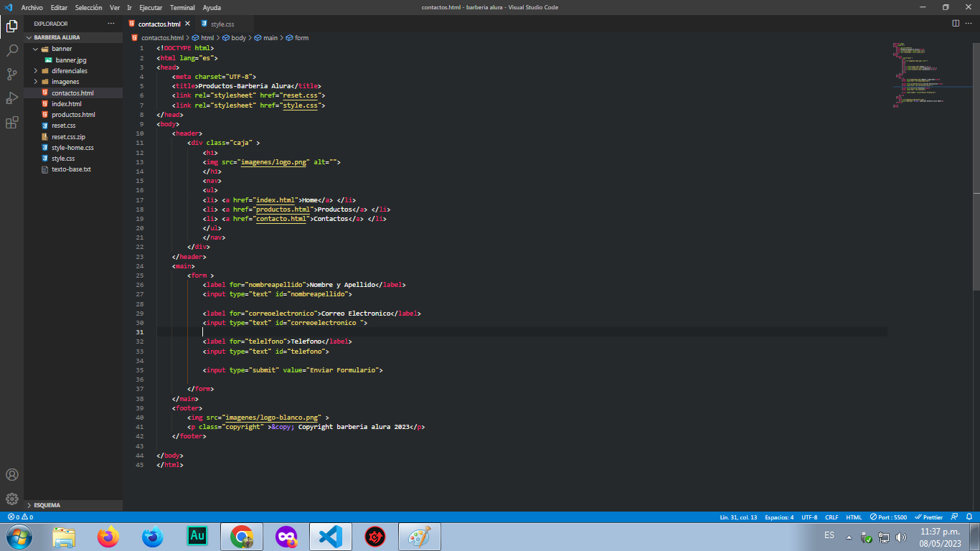Open the Explorer view in activity bar
980x551 pixels.
[11, 27]
